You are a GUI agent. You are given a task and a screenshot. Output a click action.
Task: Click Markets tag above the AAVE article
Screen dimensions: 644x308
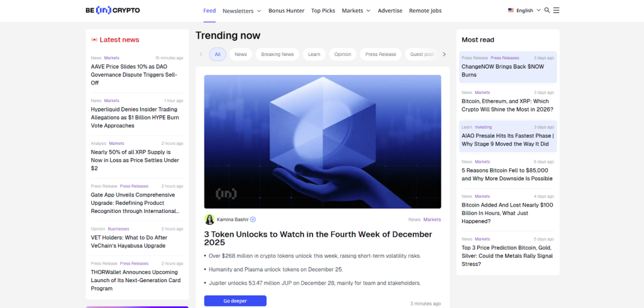(x=112, y=58)
